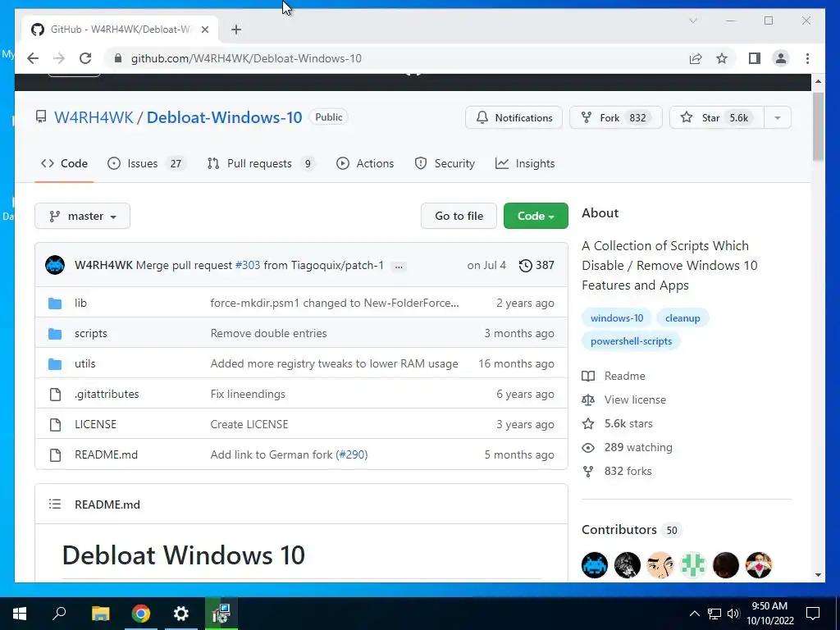Switch to the Pull requests tab

pos(261,163)
